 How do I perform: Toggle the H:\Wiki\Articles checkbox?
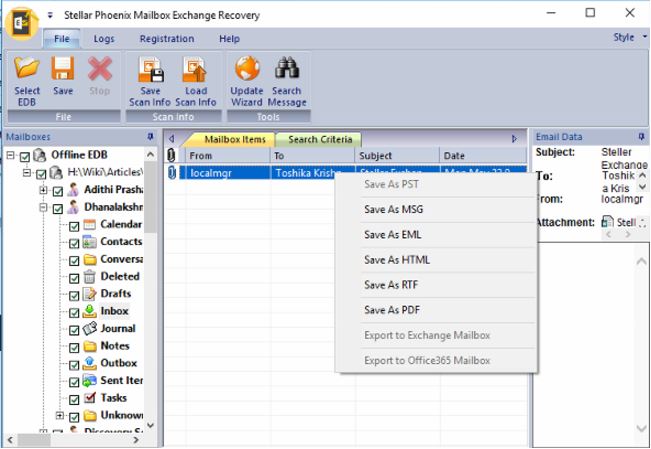point(41,174)
